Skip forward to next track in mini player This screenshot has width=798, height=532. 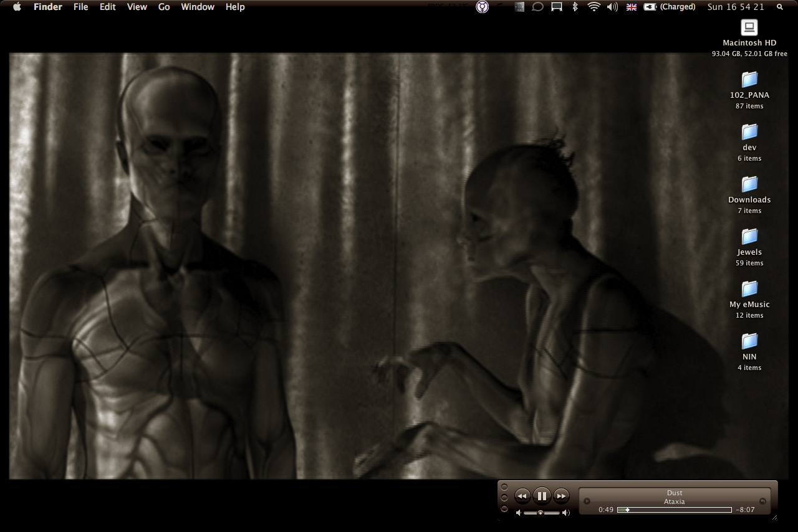[561, 496]
